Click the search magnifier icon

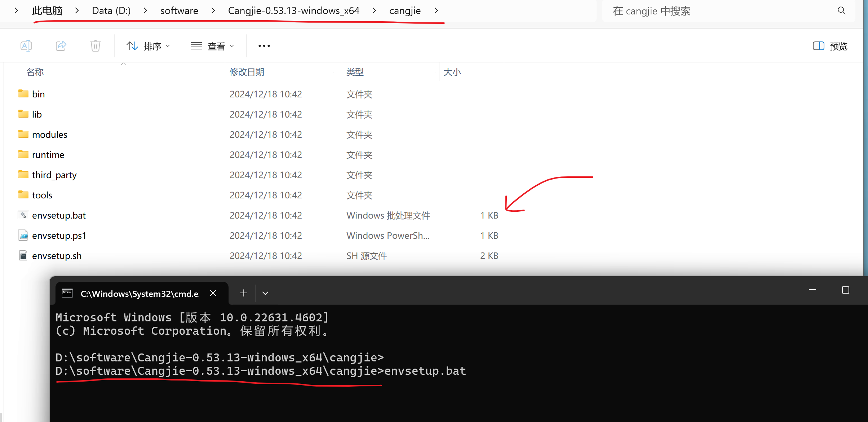click(841, 11)
